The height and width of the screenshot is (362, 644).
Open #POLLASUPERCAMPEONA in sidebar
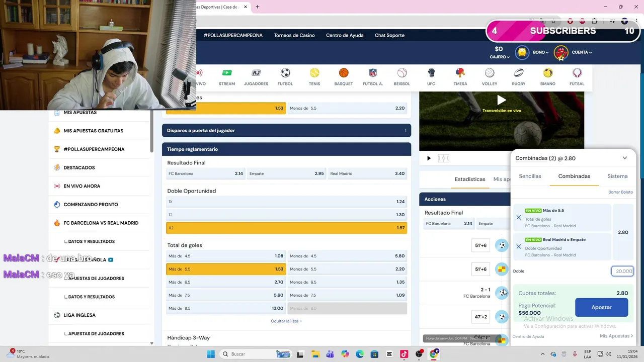click(94, 149)
